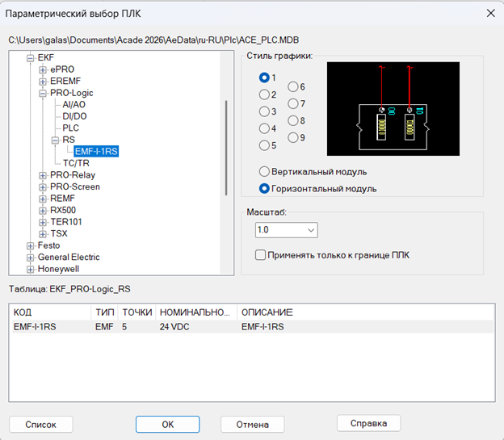The width and height of the screenshot is (504, 440).
Task: Select TC/TR under PRO-Logic
Action: [76, 163]
